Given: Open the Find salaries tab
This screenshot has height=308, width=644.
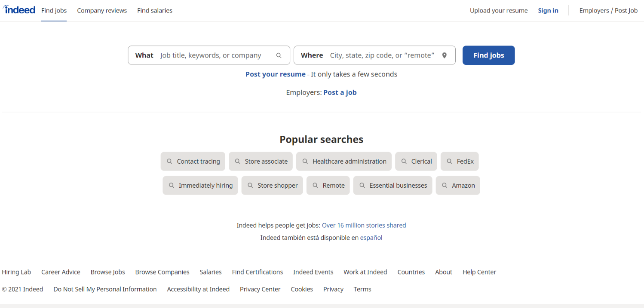Looking at the screenshot, I should (x=155, y=11).
